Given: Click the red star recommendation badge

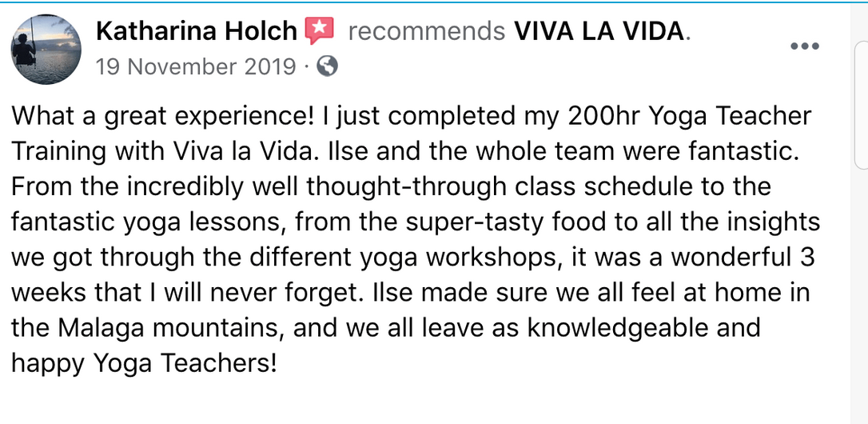Looking at the screenshot, I should (x=320, y=31).
